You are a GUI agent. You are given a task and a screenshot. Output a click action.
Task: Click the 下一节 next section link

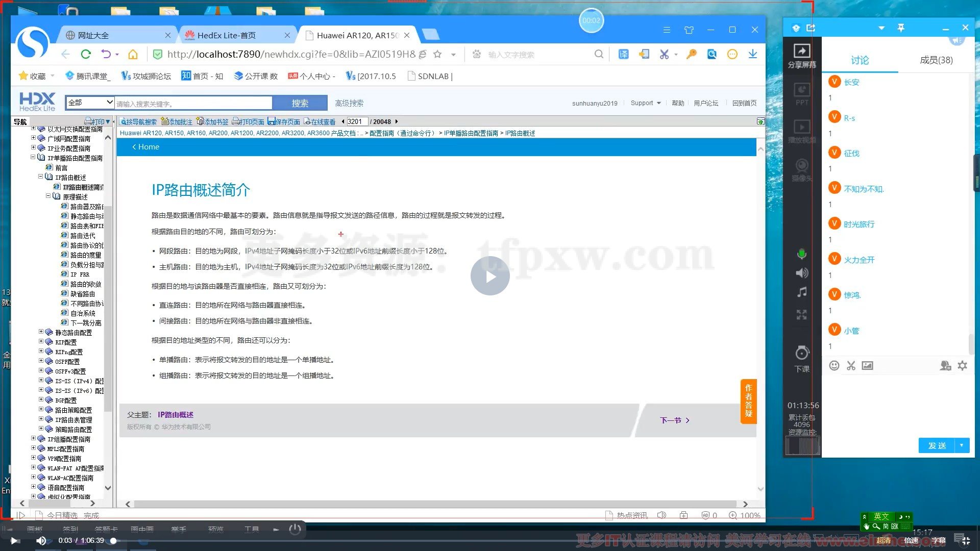pyautogui.click(x=675, y=420)
